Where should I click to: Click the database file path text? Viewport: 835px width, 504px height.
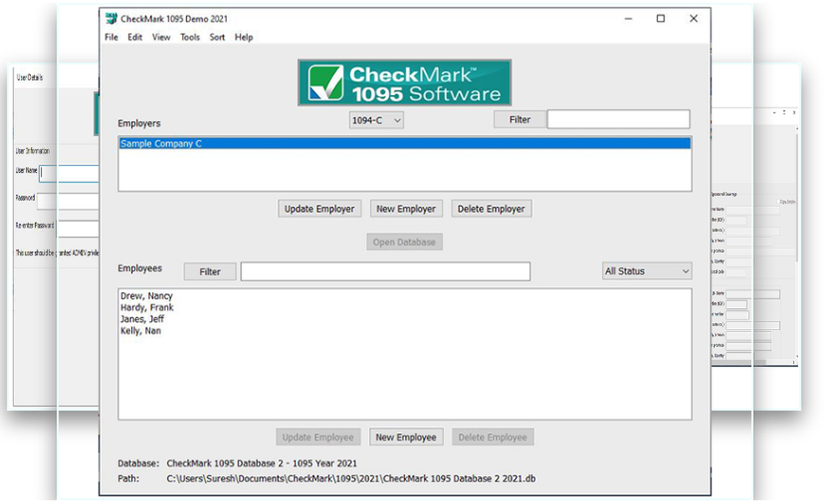(351, 478)
